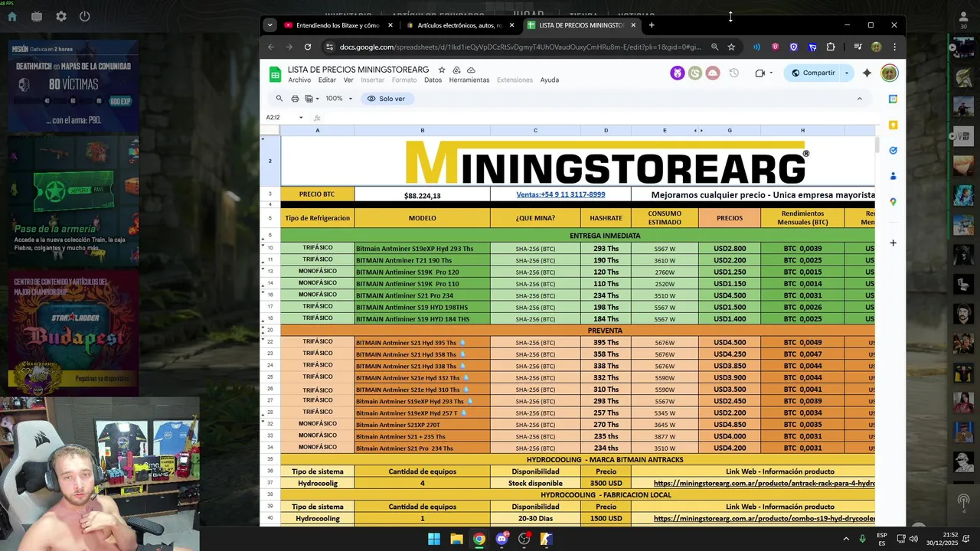Select column B header
Image resolution: width=980 pixels, height=551 pixels.
(x=422, y=131)
